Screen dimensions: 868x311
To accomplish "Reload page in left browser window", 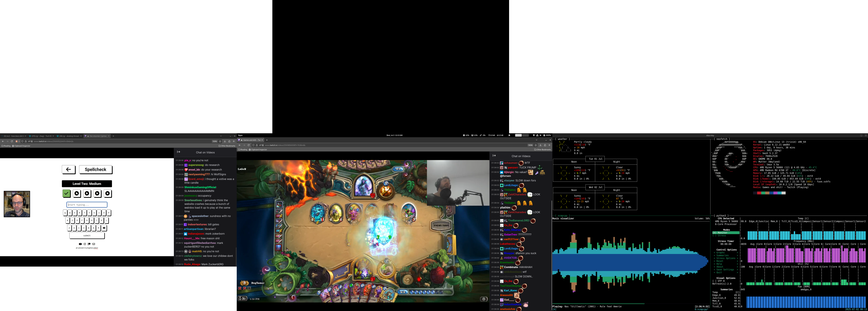I will tap(12, 141).
